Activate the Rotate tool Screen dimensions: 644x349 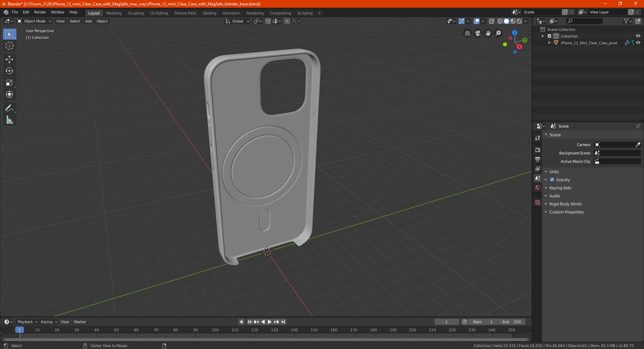tap(9, 71)
